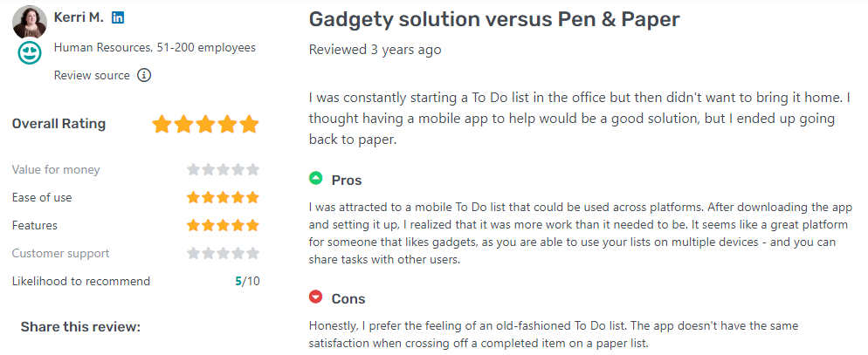The width and height of the screenshot is (868, 355).
Task: Click the Pros section heading
Action: (x=347, y=181)
